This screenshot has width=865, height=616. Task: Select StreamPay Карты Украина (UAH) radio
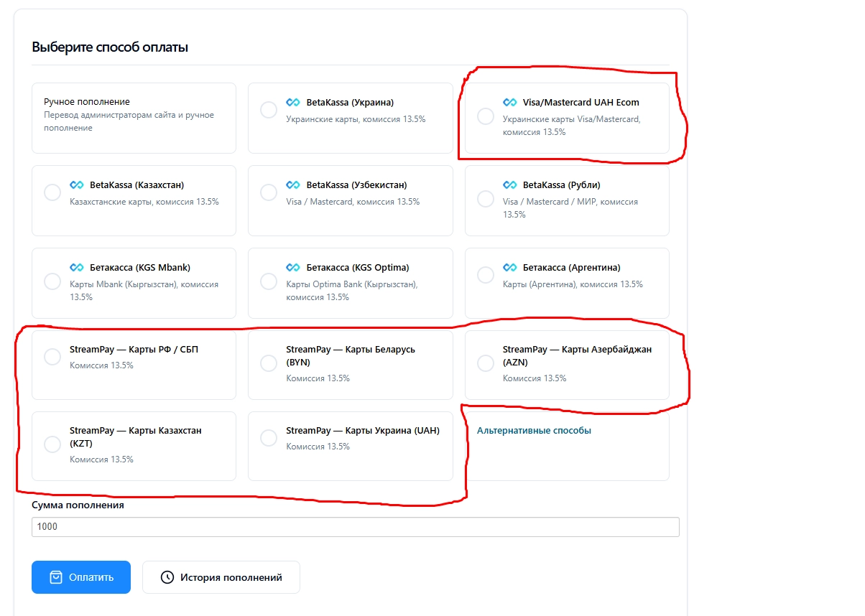269,438
